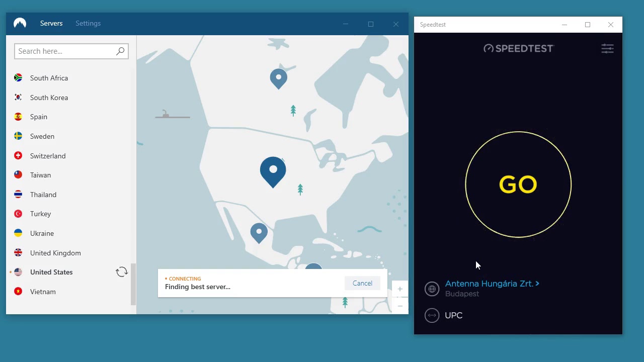The width and height of the screenshot is (644, 362).
Task: Click the Sweden flag icon
Action: [x=18, y=136]
